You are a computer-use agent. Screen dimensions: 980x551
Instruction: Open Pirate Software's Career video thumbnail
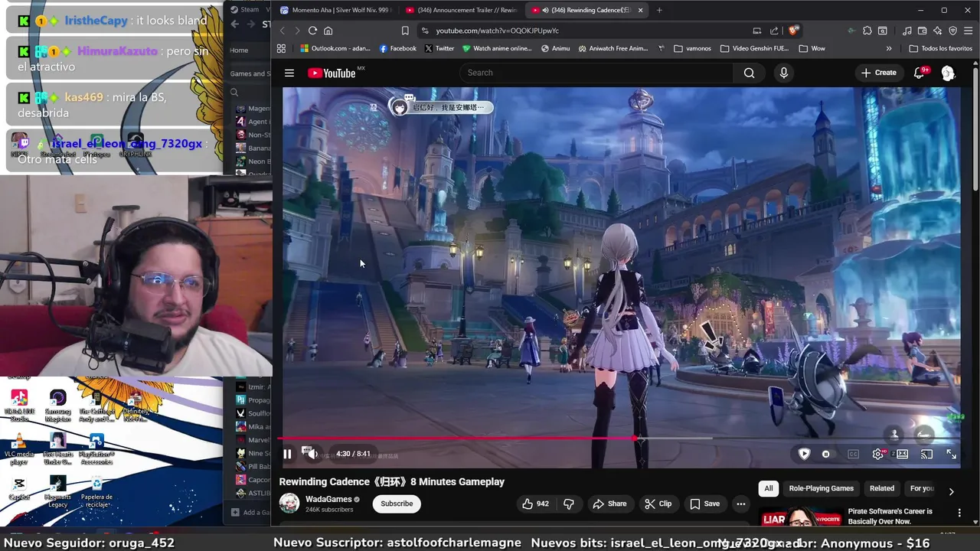point(800,517)
